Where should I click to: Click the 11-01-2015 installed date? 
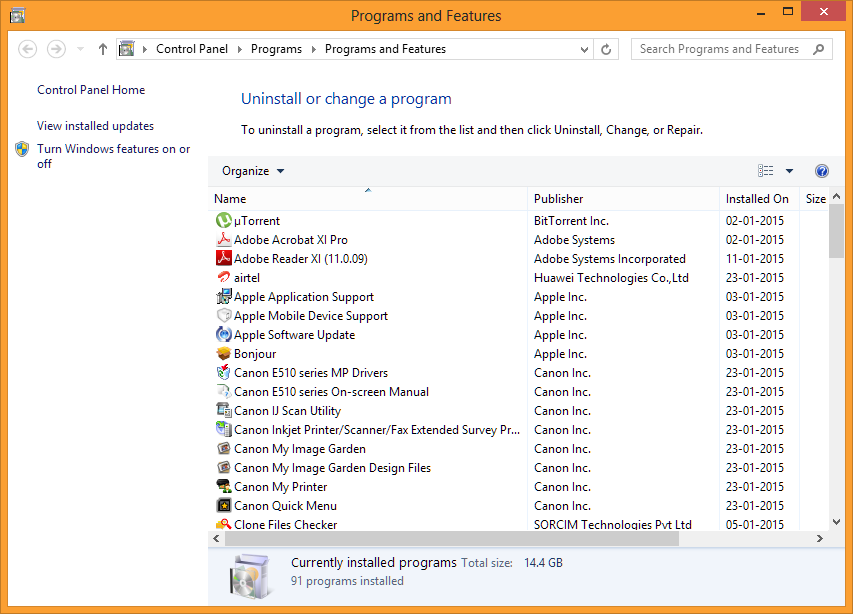(755, 258)
